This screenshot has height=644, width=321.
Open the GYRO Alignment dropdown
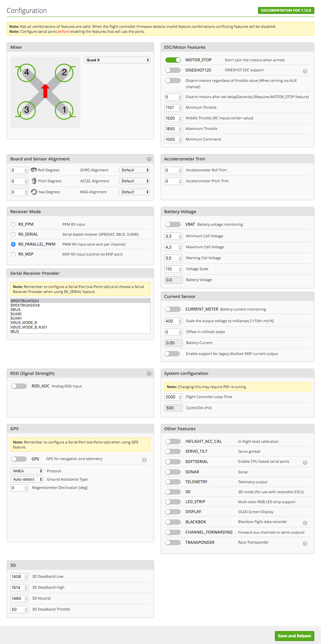(134, 170)
